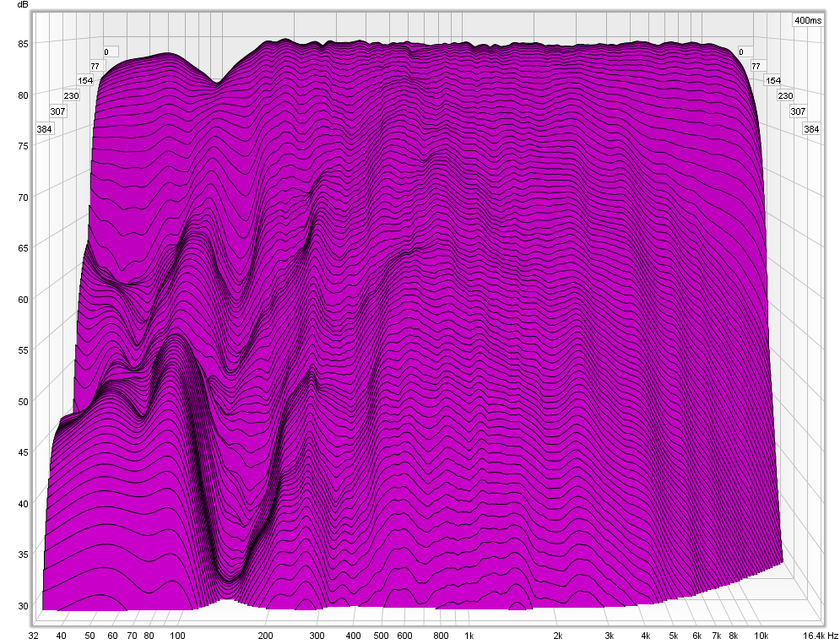Screen dimensions: 840x644
Task: Click the 10k frequency axis label
Action: 761,636
